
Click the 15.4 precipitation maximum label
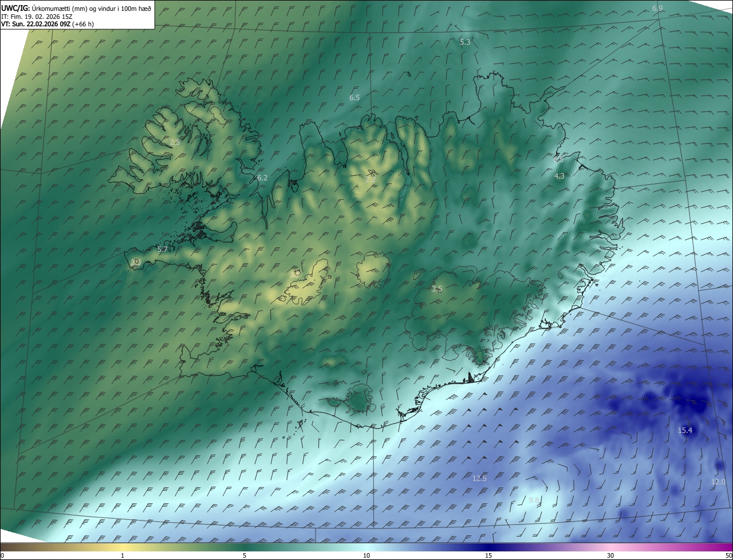[685, 431]
